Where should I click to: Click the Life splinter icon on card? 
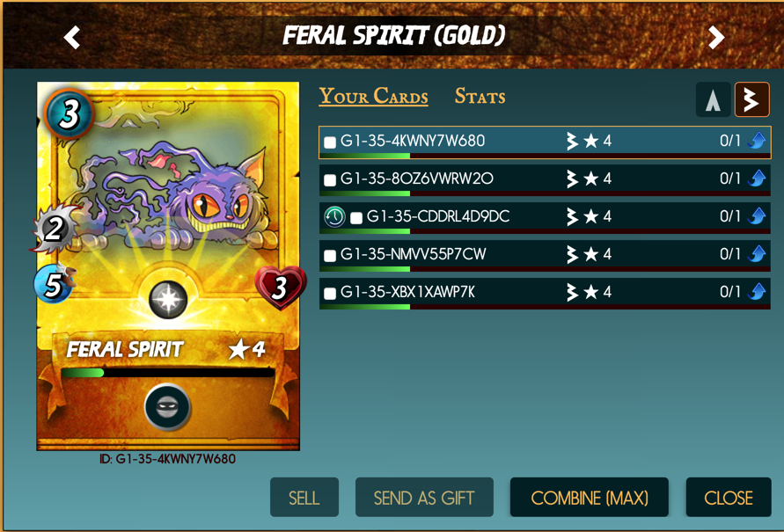coord(168,300)
